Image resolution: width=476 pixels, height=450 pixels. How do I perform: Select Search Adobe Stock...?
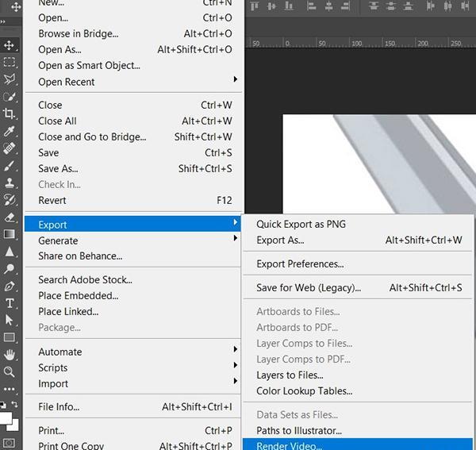click(x=133, y=280)
